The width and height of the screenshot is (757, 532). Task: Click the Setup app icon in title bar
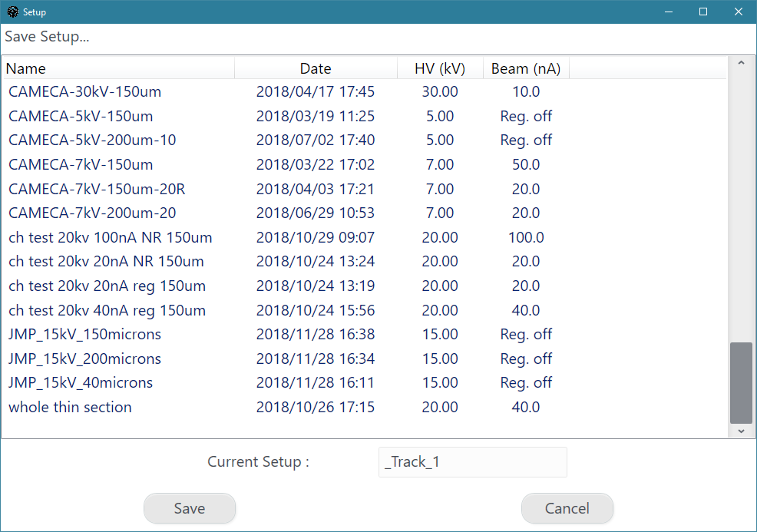point(12,12)
